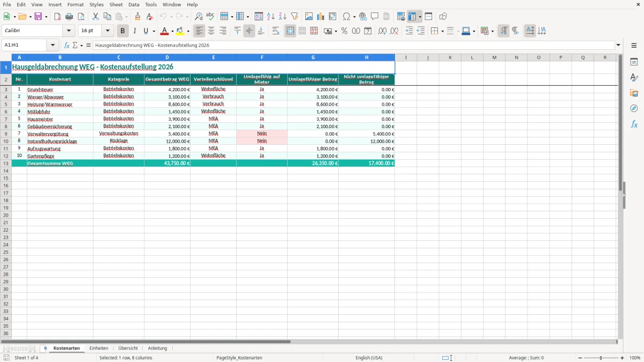The image size is (644, 362).
Task: Toggle Left-To-Right text direction
Action: [x=503, y=31]
